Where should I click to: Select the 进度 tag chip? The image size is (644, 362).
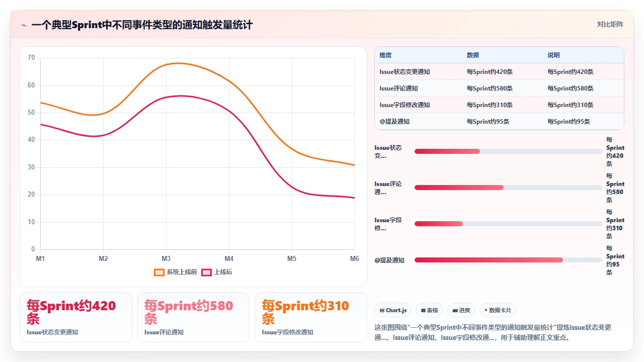[x=461, y=310]
